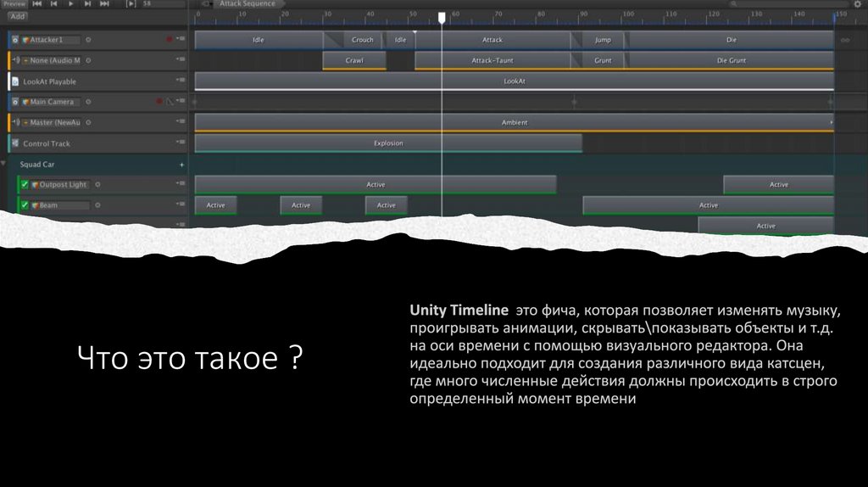Open Attacker1 track options menu
Viewport: 868px width, 487px height.
181,39
